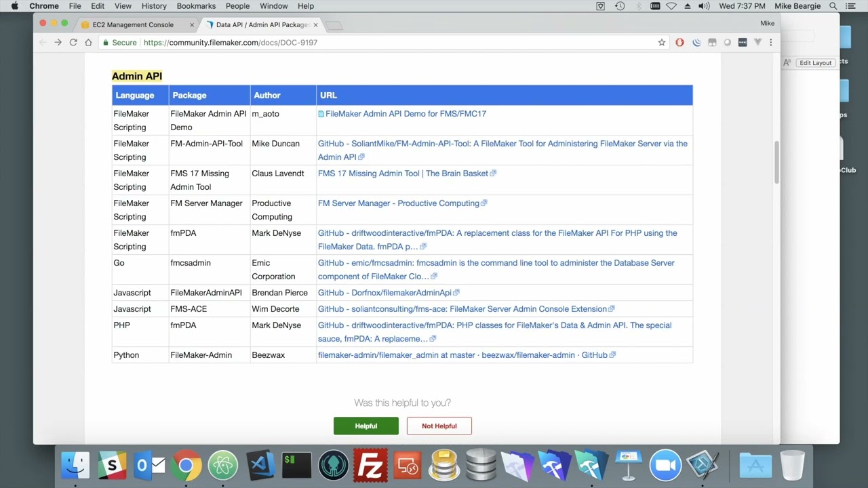Image resolution: width=868 pixels, height=488 pixels.
Task: Click the Helpful button
Action: pyautogui.click(x=366, y=426)
